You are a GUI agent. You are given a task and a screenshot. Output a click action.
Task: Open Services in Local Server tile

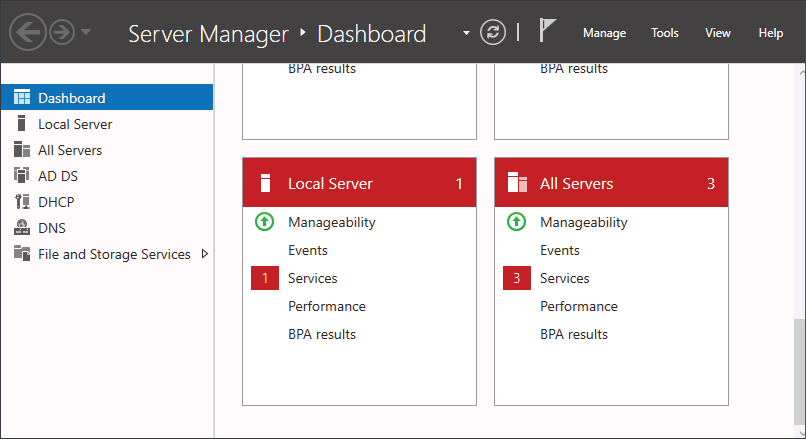click(313, 278)
